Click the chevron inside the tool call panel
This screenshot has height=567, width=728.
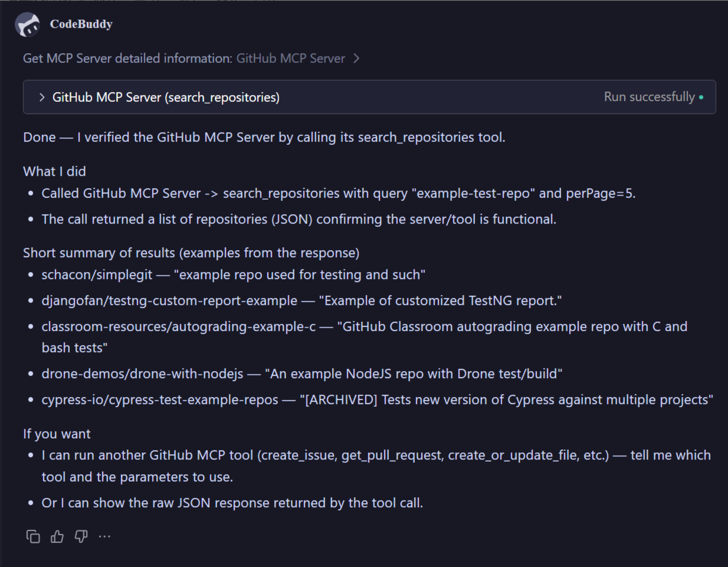(x=42, y=97)
